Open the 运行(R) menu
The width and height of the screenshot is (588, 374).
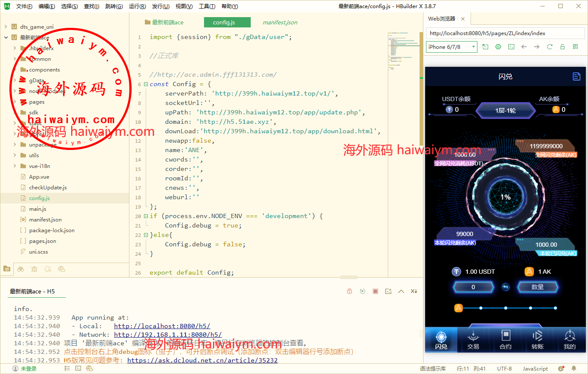coord(137,6)
